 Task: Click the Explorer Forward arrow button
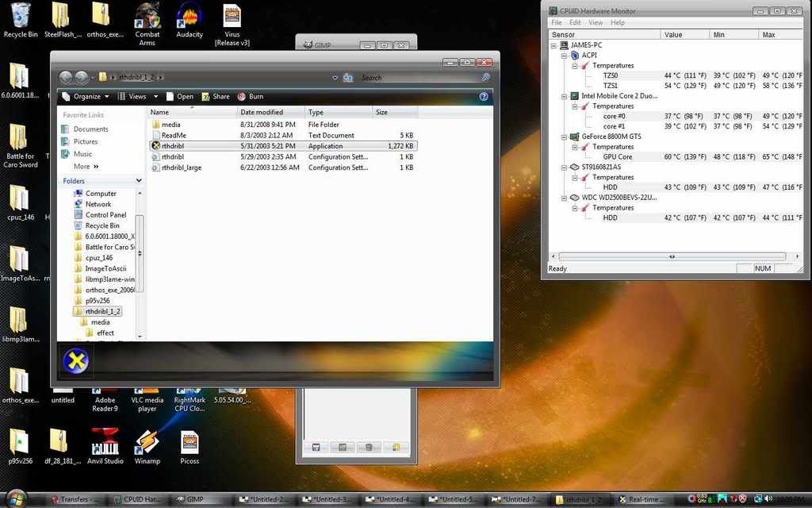point(82,77)
